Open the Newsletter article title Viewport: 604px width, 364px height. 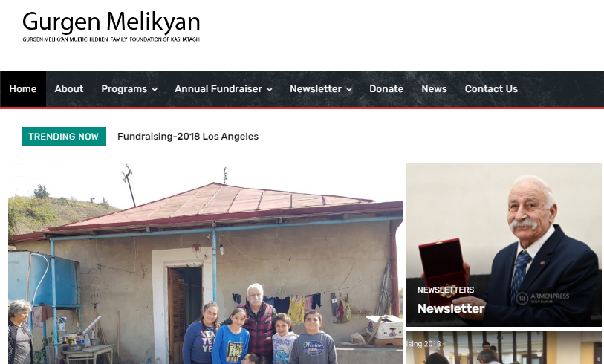pyautogui.click(x=451, y=308)
